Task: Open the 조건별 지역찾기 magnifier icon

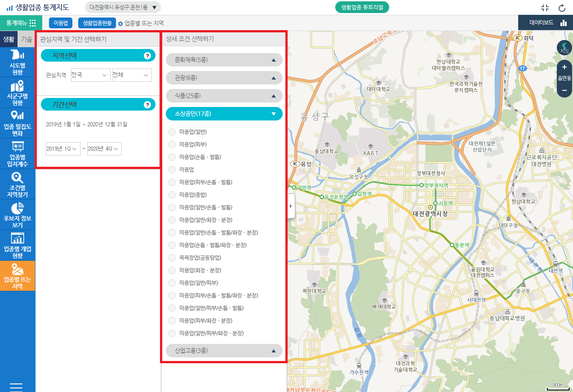Action: point(18,178)
